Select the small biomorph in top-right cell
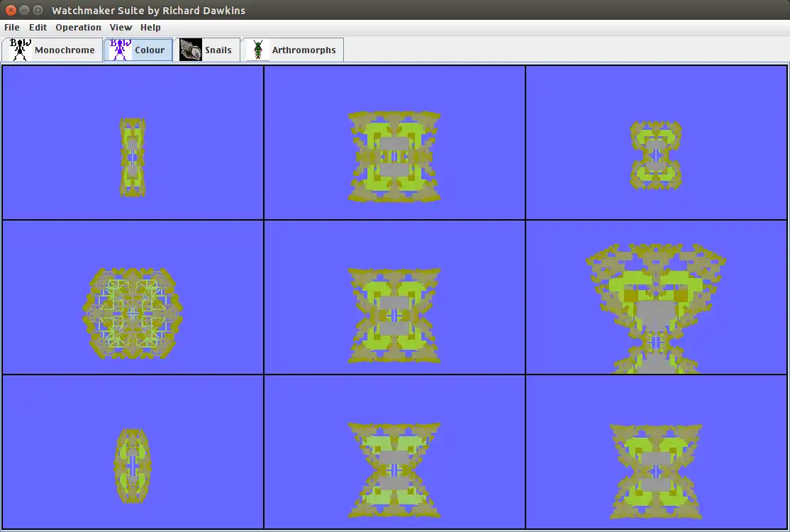The width and height of the screenshot is (790, 532). click(x=656, y=155)
